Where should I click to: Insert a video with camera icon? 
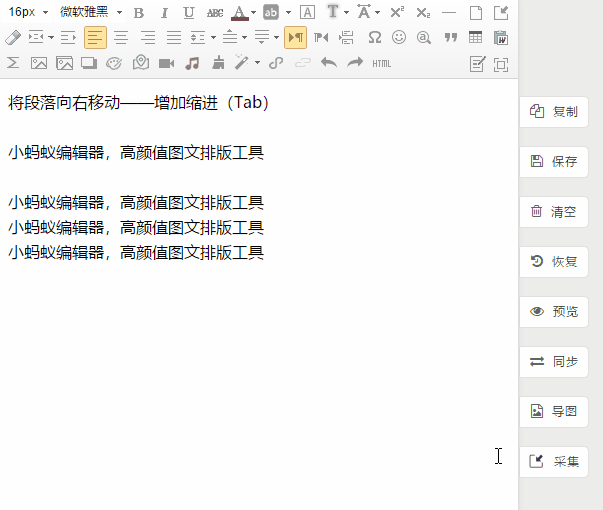tap(166, 63)
